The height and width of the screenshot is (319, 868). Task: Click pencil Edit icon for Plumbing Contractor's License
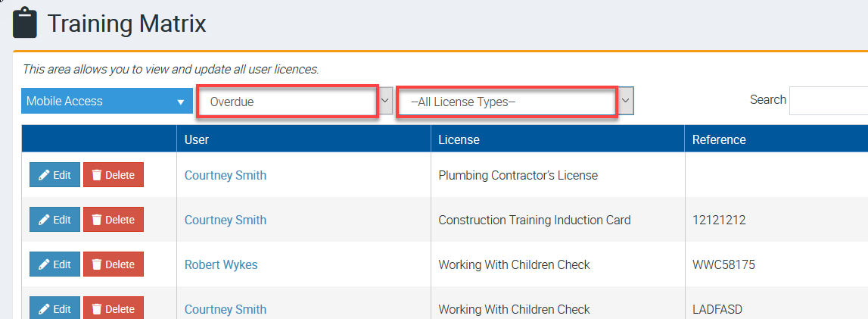click(45, 175)
